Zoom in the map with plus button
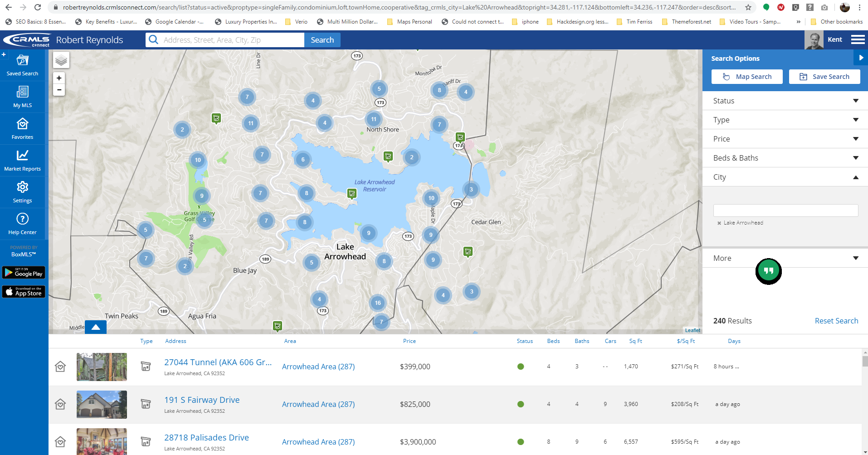This screenshot has width=868, height=455. 59,78
